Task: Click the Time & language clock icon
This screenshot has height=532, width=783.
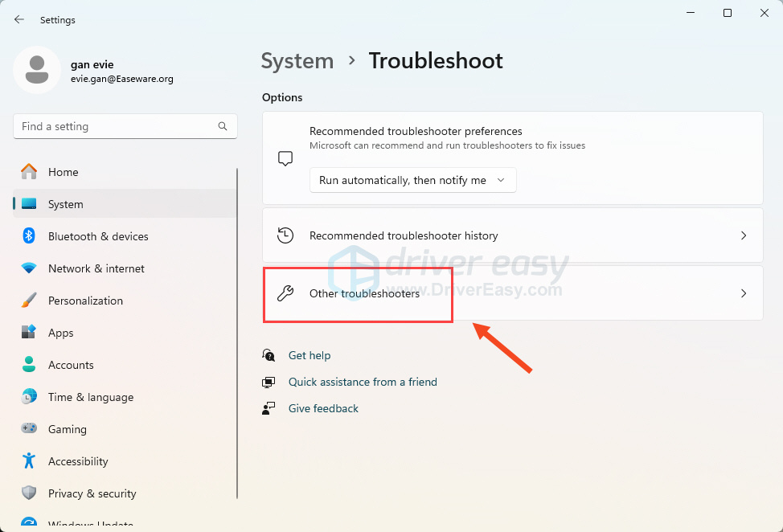Action: (x=30, y=397)
